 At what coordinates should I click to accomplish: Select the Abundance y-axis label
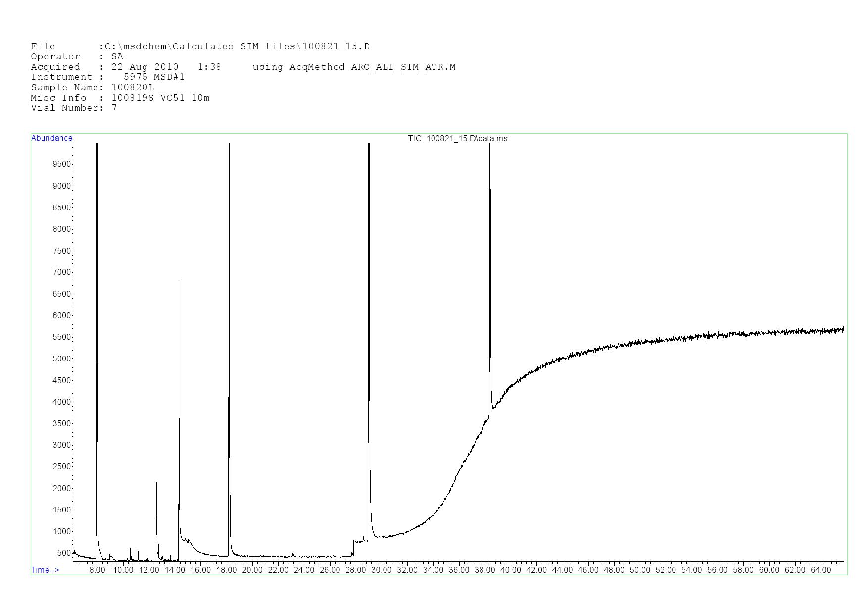point(51,138)
